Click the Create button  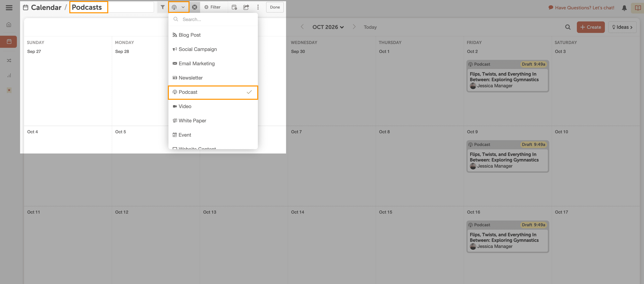591,27
